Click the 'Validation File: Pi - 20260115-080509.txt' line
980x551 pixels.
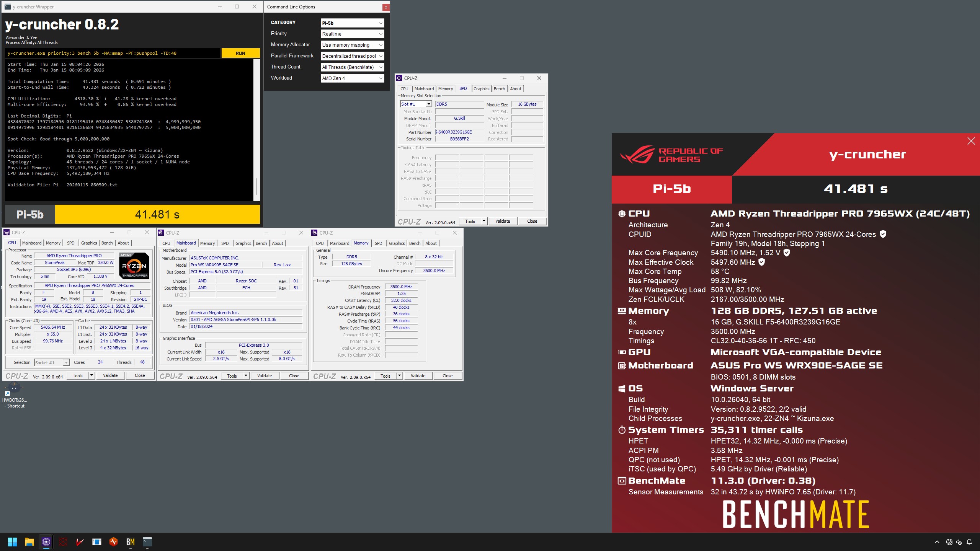62,185
